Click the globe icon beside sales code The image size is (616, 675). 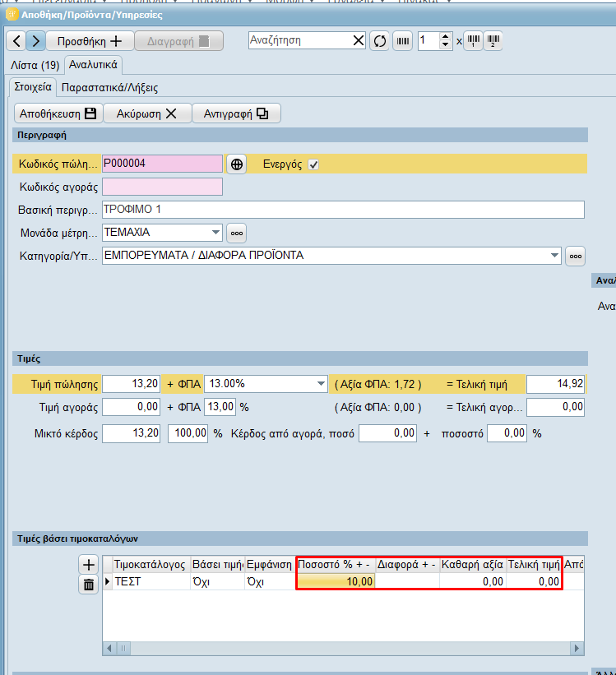(237, 164)
